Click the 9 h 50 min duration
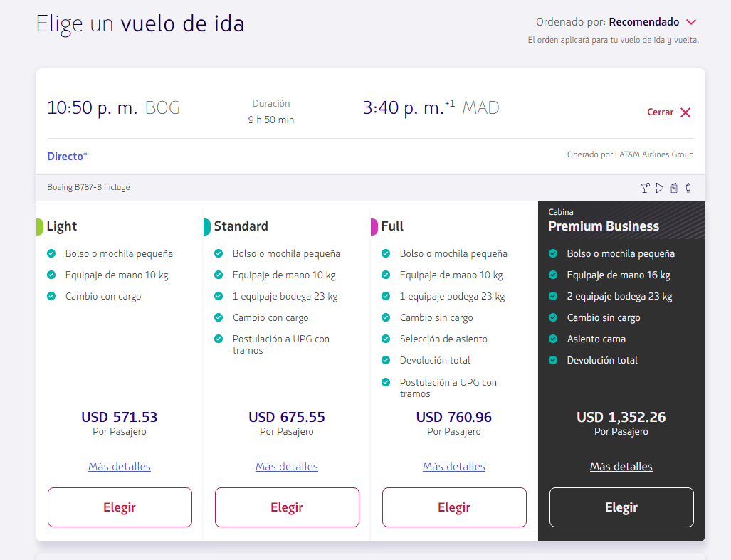Screen dimensions: 731x560 click(271, 120)
